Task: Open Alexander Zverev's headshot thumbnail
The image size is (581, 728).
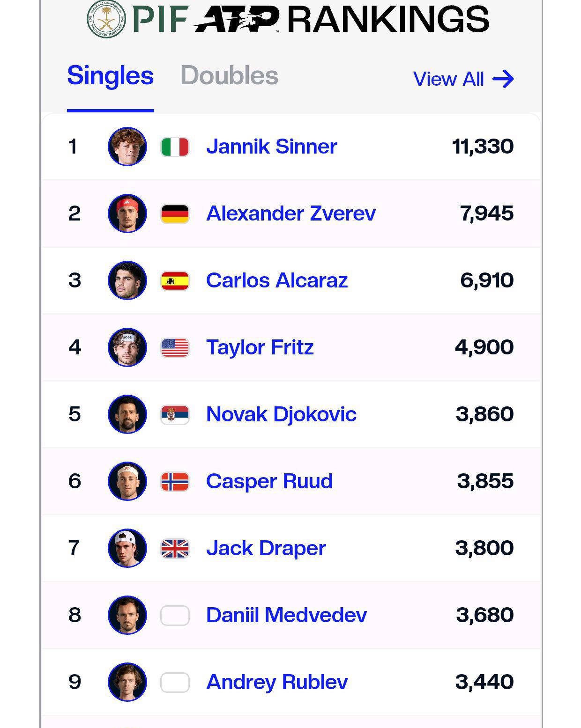Action: [x=127, y=213]
